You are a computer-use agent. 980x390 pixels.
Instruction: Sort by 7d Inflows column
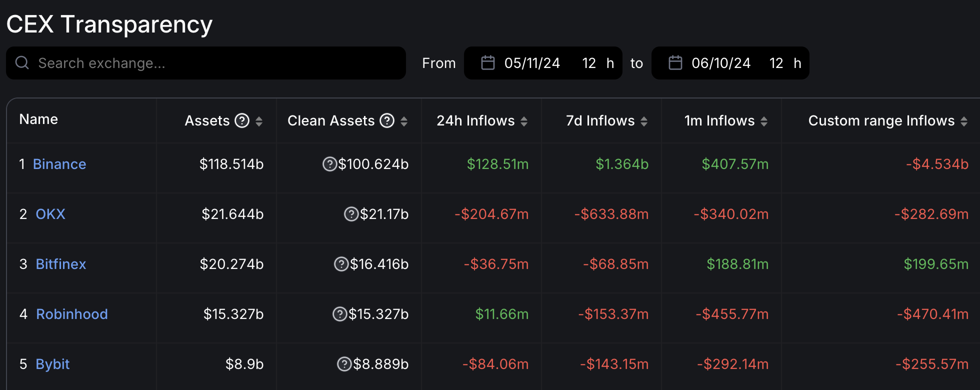[x=644, y=121]
